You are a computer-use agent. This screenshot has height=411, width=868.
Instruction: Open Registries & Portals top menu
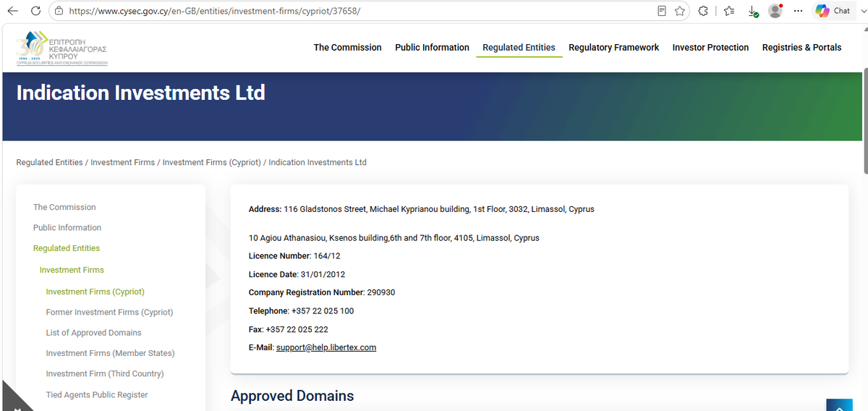tap(801, 47)
